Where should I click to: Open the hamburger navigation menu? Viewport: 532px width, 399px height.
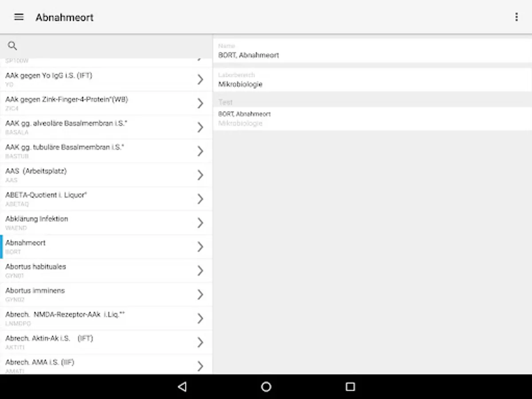(x=19, y=17)
